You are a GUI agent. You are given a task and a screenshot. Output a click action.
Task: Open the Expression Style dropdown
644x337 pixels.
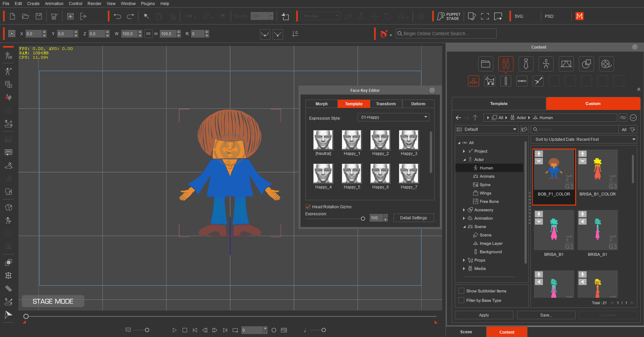pos(393,117)
